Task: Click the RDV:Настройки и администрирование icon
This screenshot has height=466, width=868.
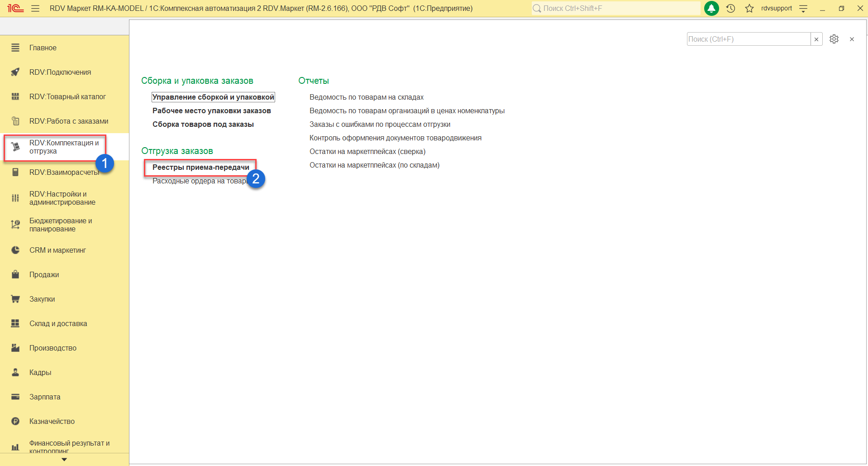Action: pyautogui.click(x=15, y=198)
